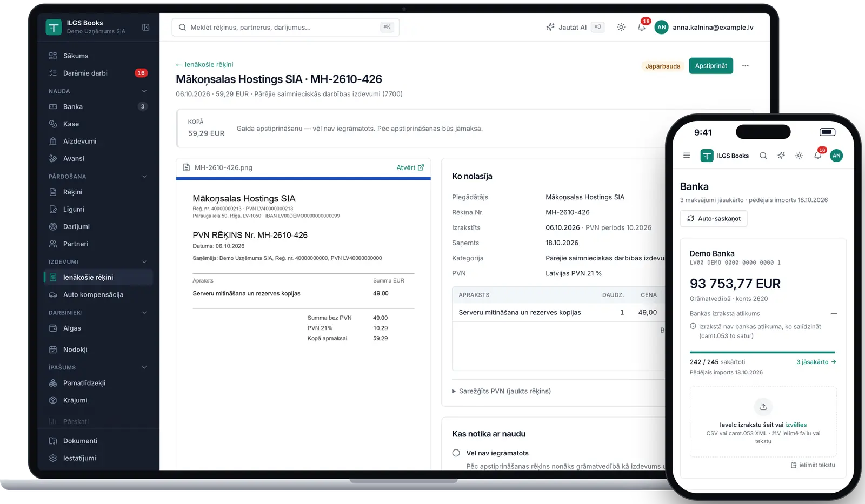Open Partneri in the sidebar
This screenshot has width=865, height=504.
[x=98, y=244]
